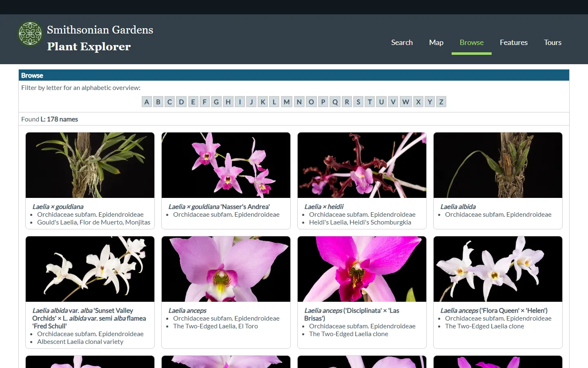Open the white 'Sunset Valley Orchids' photo
This screenshot has height=368, width=588.
(x=90, y=269)
